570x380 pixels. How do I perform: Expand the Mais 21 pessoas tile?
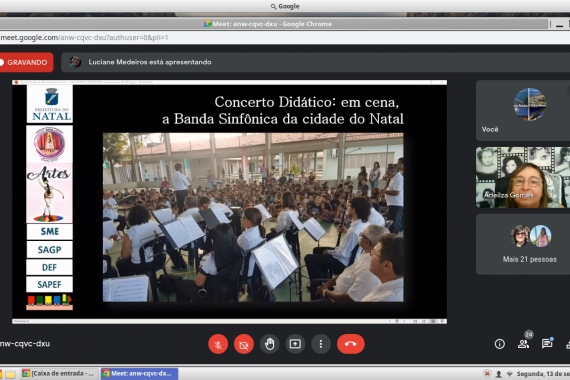(523, 244)
